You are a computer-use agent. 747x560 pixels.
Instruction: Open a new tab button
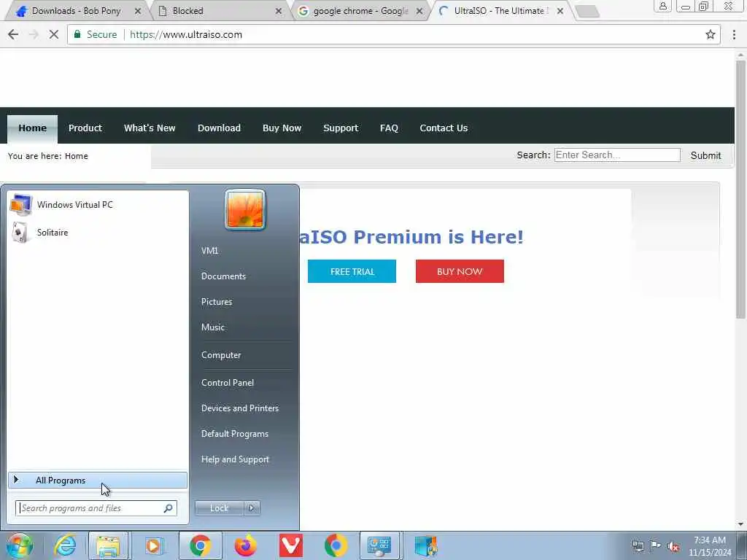[x=587, y=11]
